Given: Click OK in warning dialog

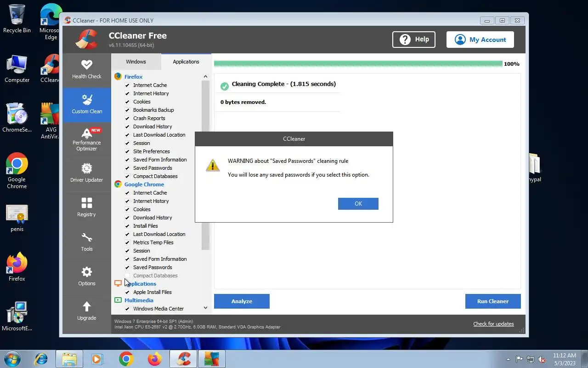Looking at the screenshot, I should tap(358, 204).
